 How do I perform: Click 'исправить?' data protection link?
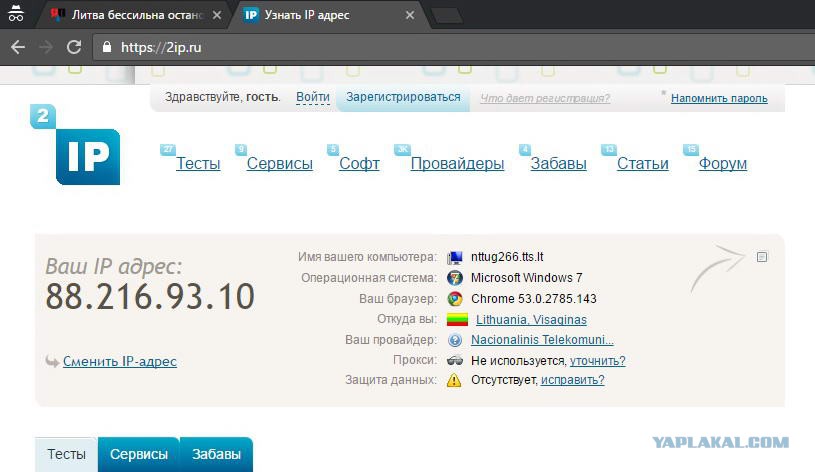tap(573, 380)
